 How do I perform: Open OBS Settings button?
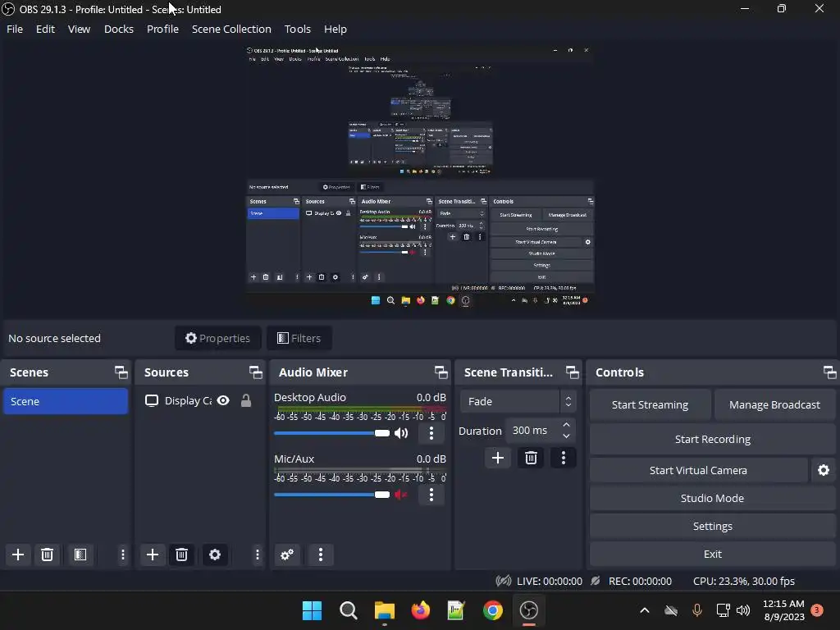point(712,526)
